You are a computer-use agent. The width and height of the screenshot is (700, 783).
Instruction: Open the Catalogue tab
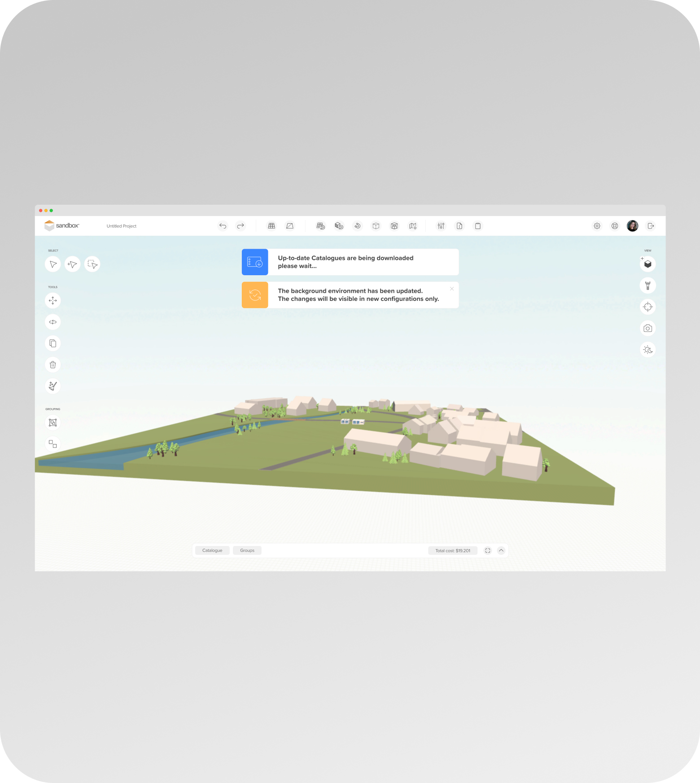coord(212,550)
